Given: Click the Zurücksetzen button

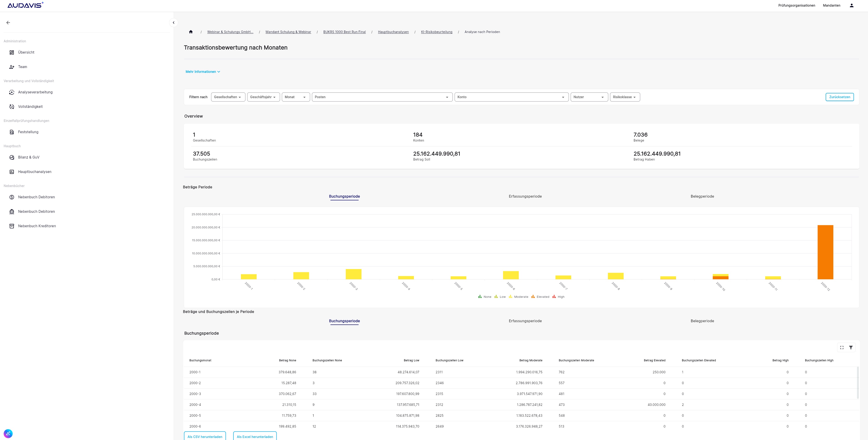Looking at the screenshot, I should 839,97.
